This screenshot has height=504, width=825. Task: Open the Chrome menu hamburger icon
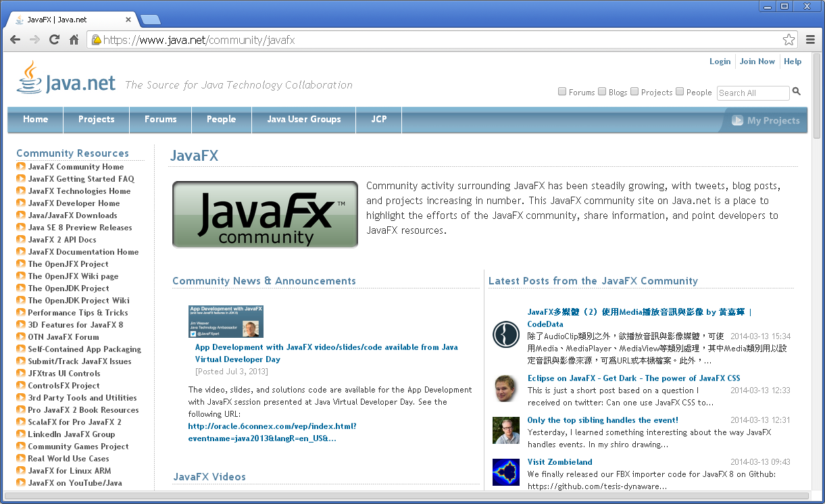(811, 40)
